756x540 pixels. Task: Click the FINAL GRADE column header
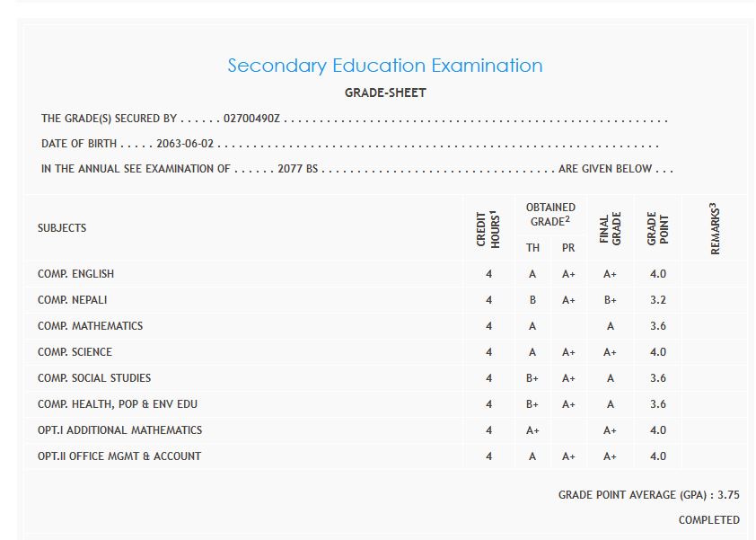(611, 228)
